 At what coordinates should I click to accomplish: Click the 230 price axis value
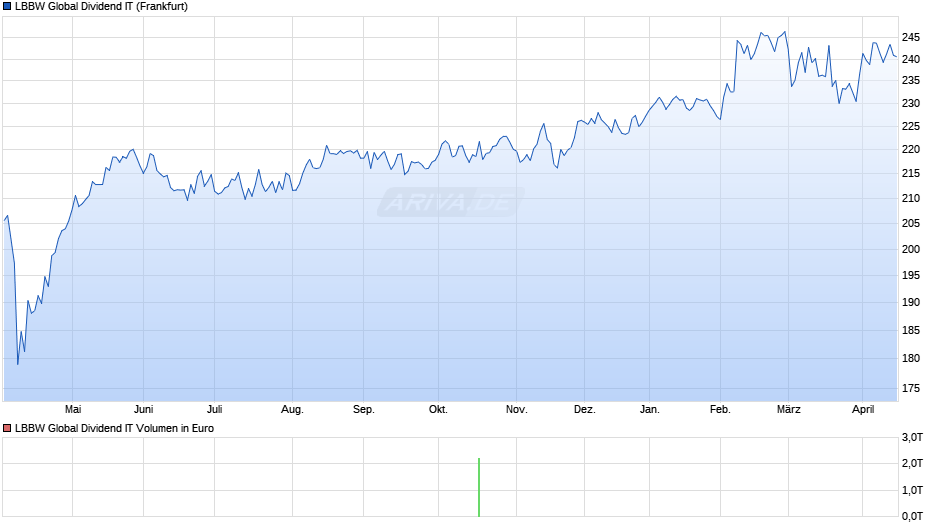911,103
